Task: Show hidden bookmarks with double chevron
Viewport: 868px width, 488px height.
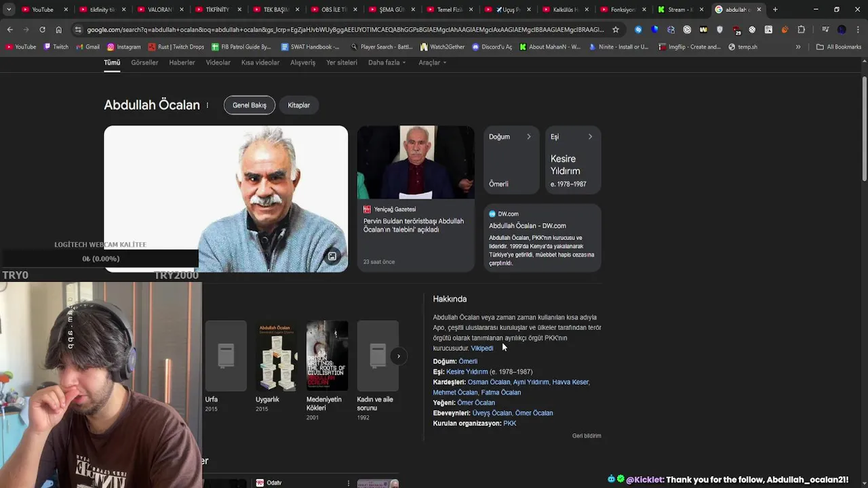Action: pos(798,47)
